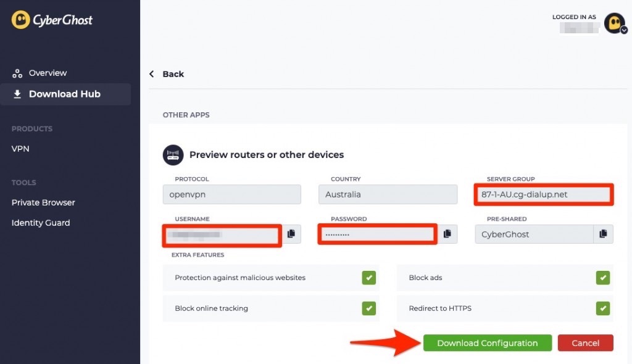The image size is (632, 364).
Task: Copy the password to clipboard
Action: 447,234
